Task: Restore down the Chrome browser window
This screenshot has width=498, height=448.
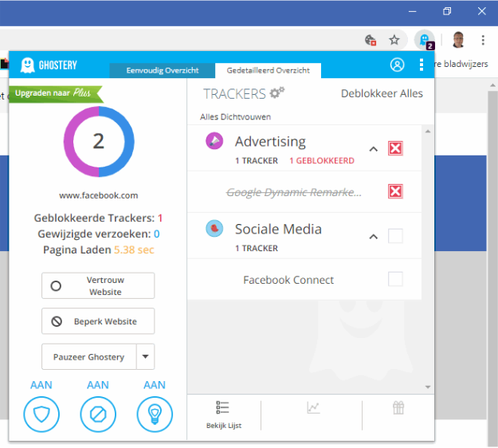Action: pyautogui.click(x=447, y=11)
